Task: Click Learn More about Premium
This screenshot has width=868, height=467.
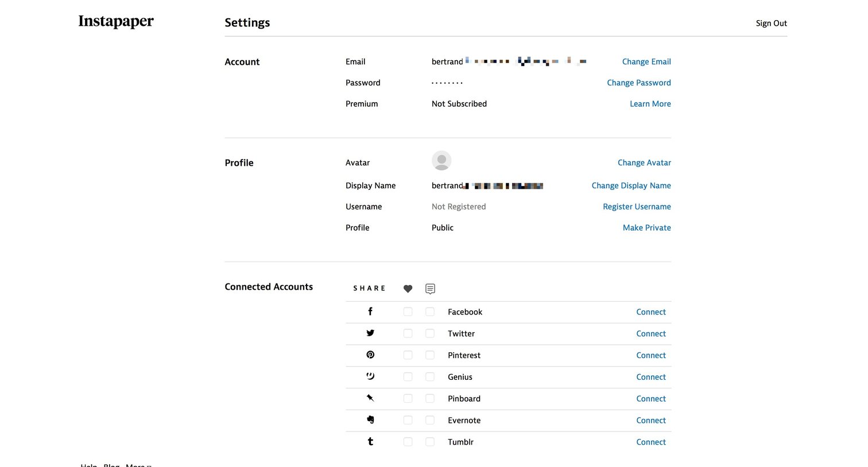Action: pyautogui.click(x=650, y=104)
